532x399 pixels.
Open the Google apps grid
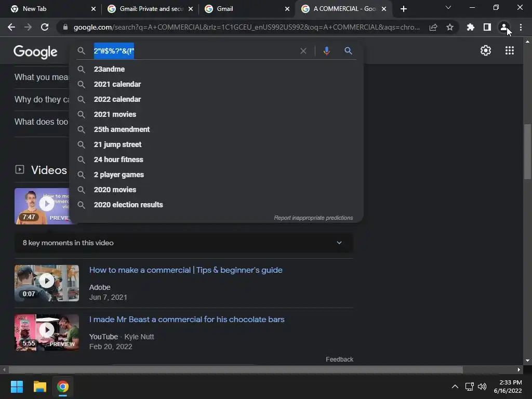click(510, 50)
